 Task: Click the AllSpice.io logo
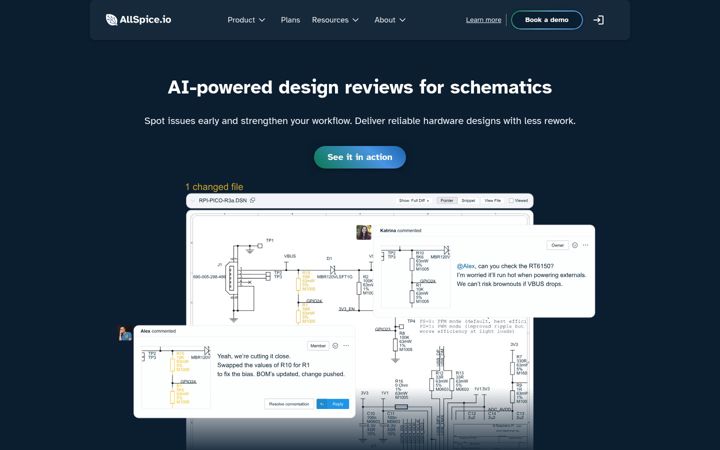pyautogui.click(x=138, y=20)
